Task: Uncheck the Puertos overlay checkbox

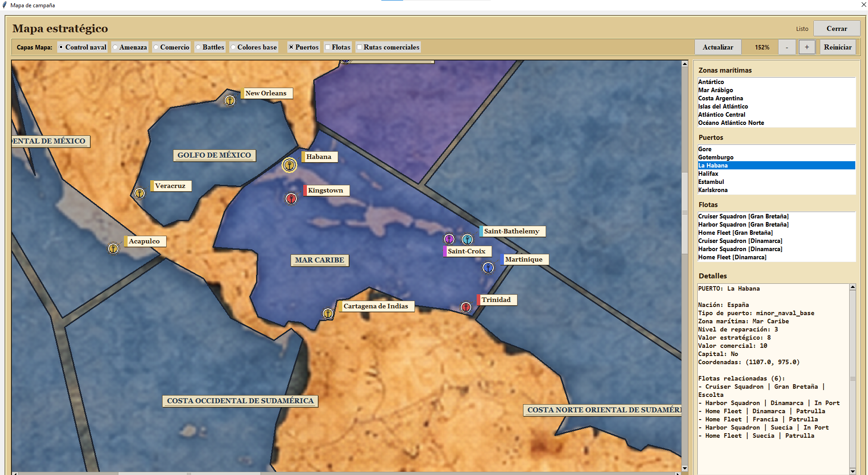Action: [304, 47]
